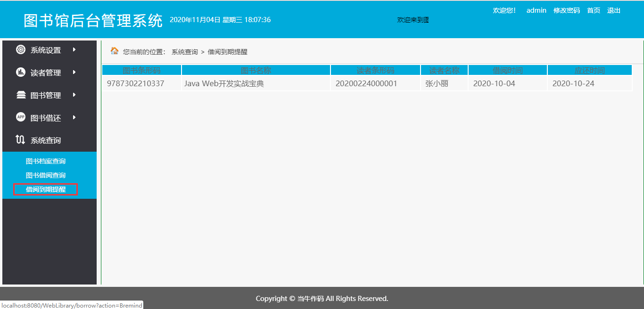Click the 欢迎您! greeting text
The width and height of the screenshot is (644, 309).
[504, 10]
